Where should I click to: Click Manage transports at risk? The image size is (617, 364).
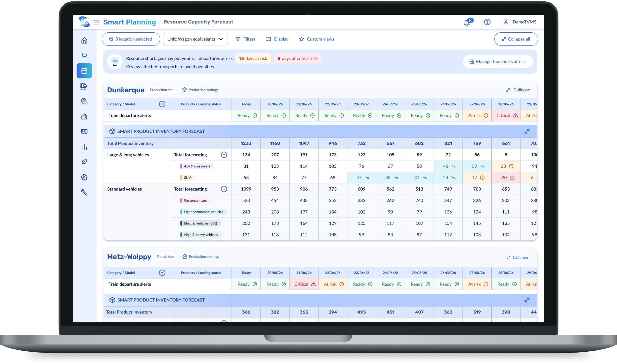tap(498, 62)
